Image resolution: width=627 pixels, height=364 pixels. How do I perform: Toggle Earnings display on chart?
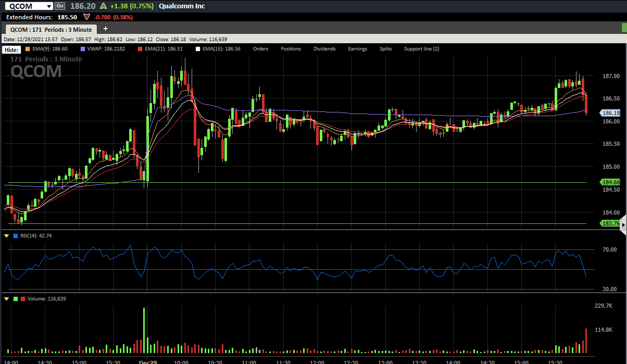point(358,49)
